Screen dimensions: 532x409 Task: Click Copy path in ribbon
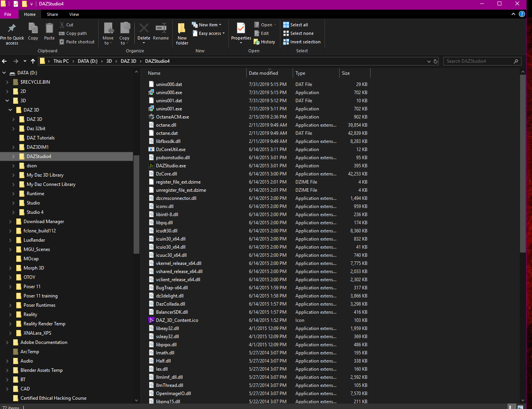coord(73,33)
